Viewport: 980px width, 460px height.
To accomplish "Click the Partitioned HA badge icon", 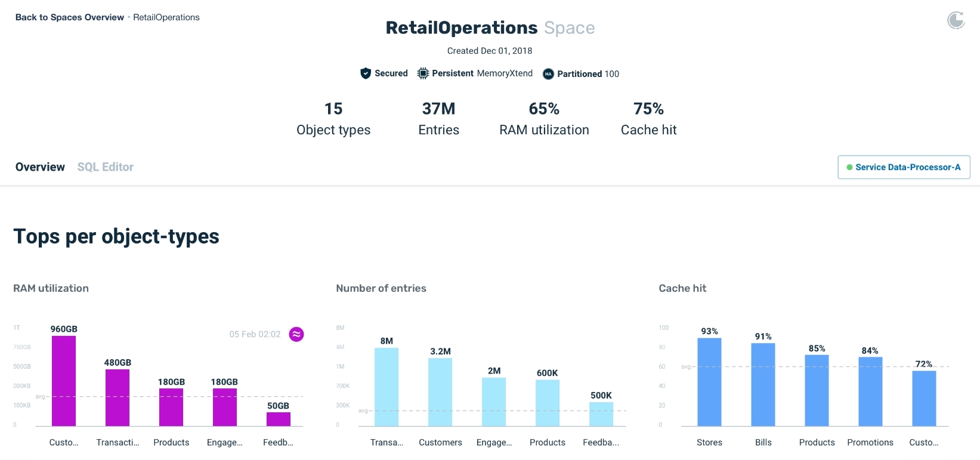I will click(x=548, y=74).
